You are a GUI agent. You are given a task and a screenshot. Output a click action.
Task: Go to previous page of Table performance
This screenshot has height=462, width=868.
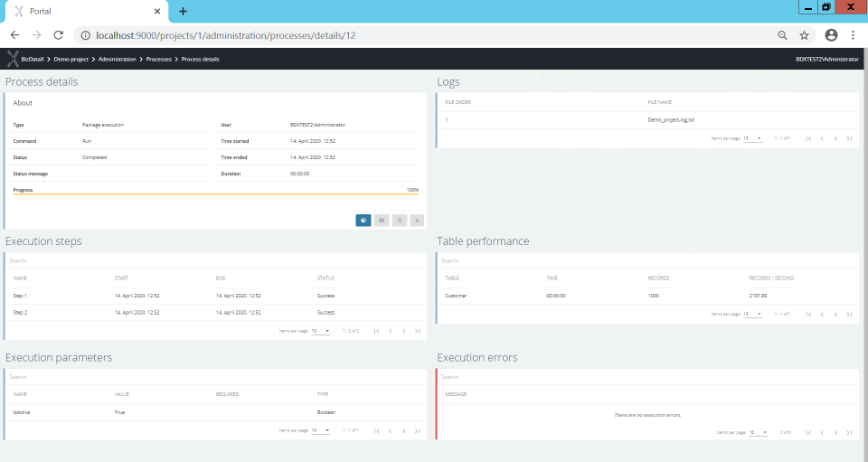tap(822, 315)
